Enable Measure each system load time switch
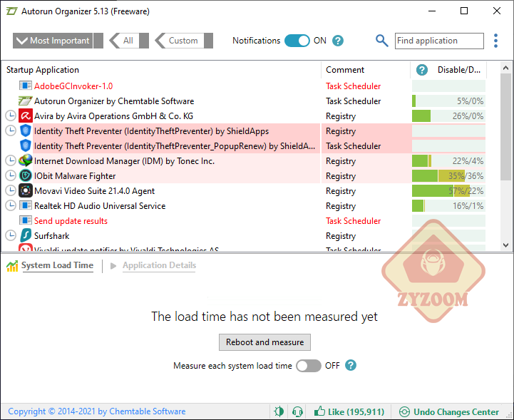Screen dimensions: 514x420 click(x=309, y=366)
